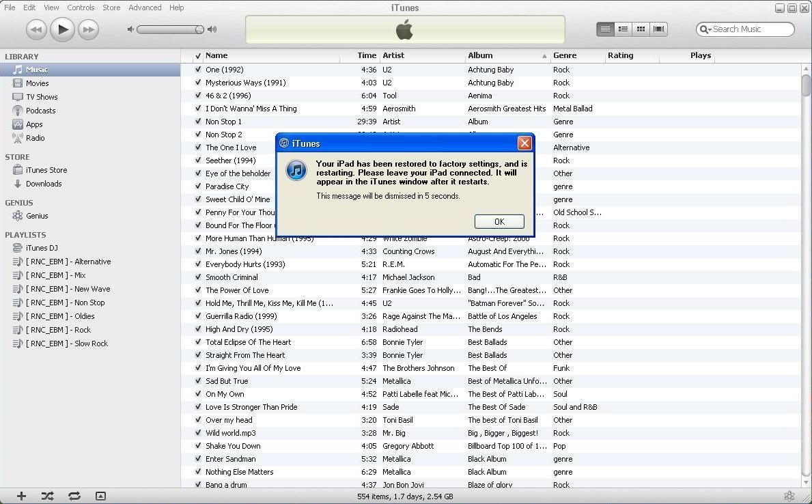
Task: Switch to song list view
Action: [x=605, y=29]
